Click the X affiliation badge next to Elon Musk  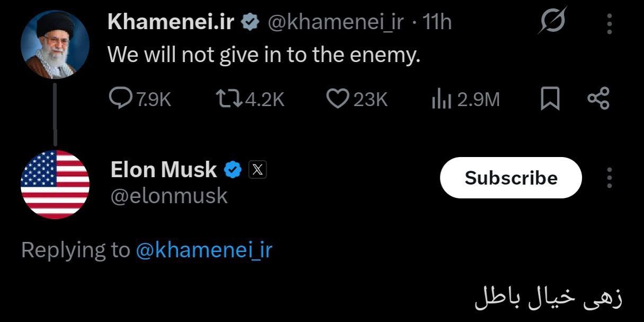tap(258, 170)
